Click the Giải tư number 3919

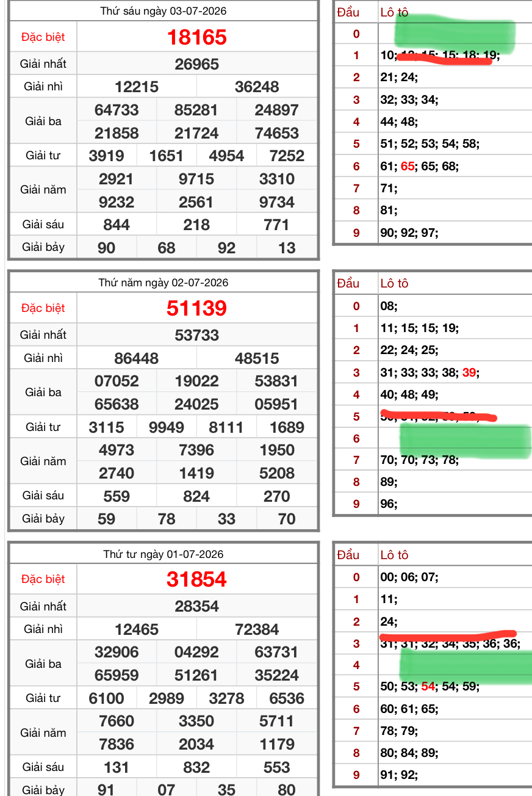[106, 156]
